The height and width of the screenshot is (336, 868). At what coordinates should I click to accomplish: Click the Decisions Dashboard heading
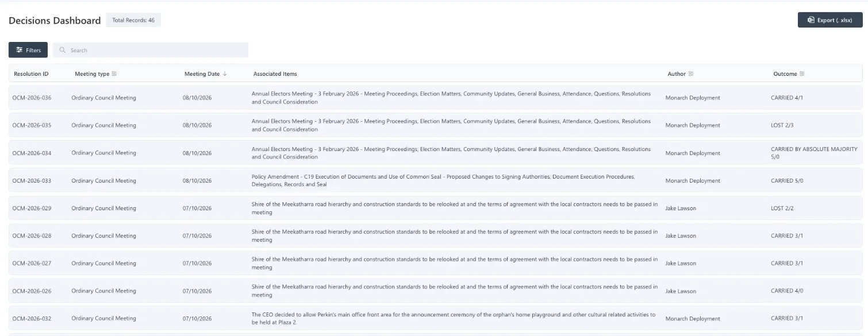coord(55,21)
